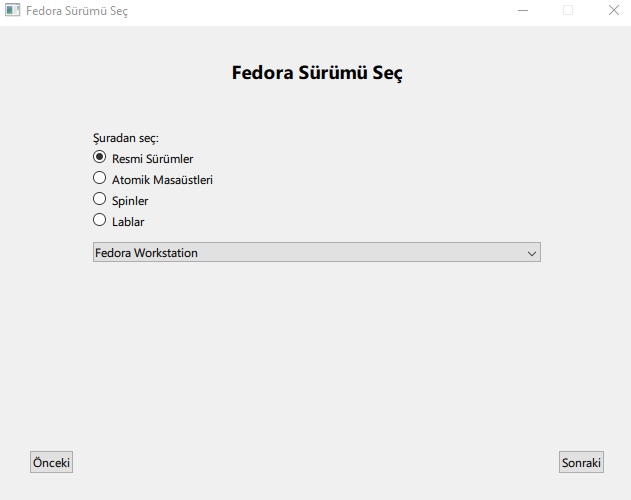Viewport: 631px width, 500px height.
Task: Expand the dropdown arrow of the edition combo box
Action: click(532, 253)
